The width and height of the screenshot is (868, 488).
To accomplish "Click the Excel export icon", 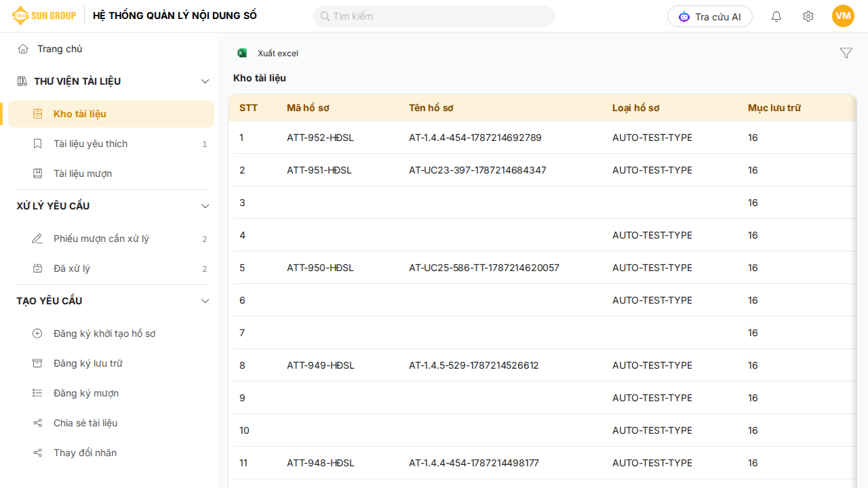I will [x=242, y=53].
